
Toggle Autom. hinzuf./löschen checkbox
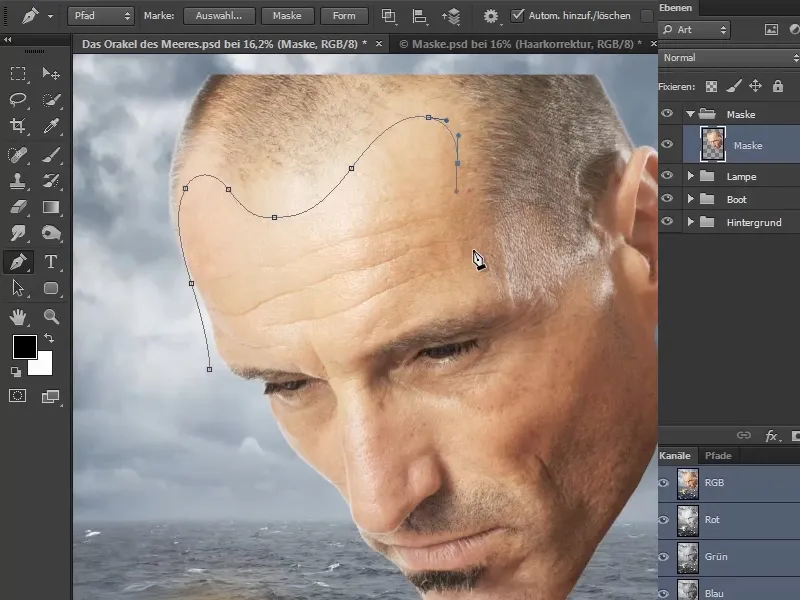click(x=517, y=15)
